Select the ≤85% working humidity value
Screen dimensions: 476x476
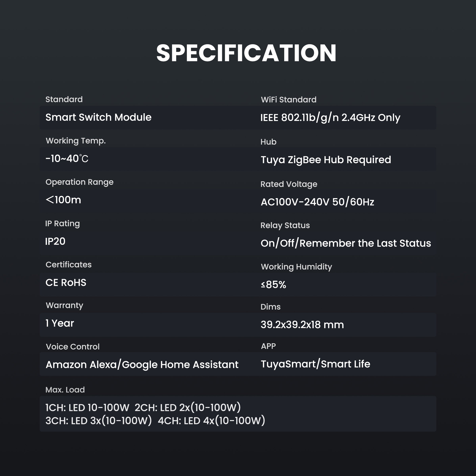274,285
